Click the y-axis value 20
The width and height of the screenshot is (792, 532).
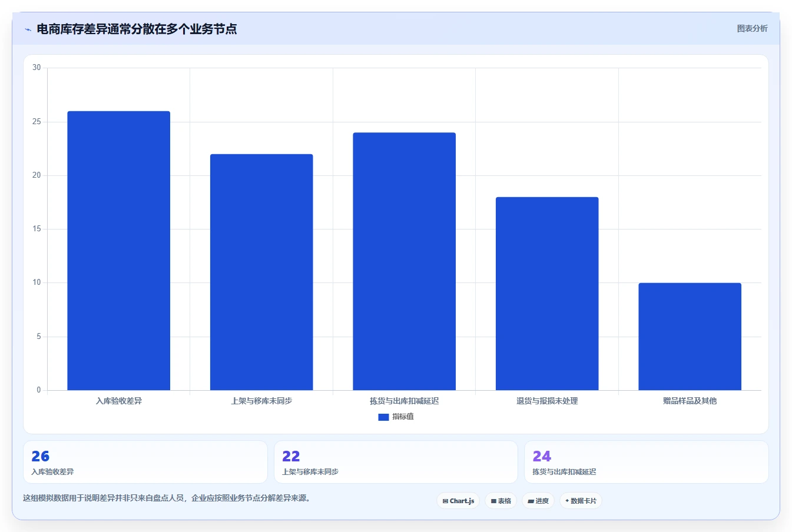point(37,175)
